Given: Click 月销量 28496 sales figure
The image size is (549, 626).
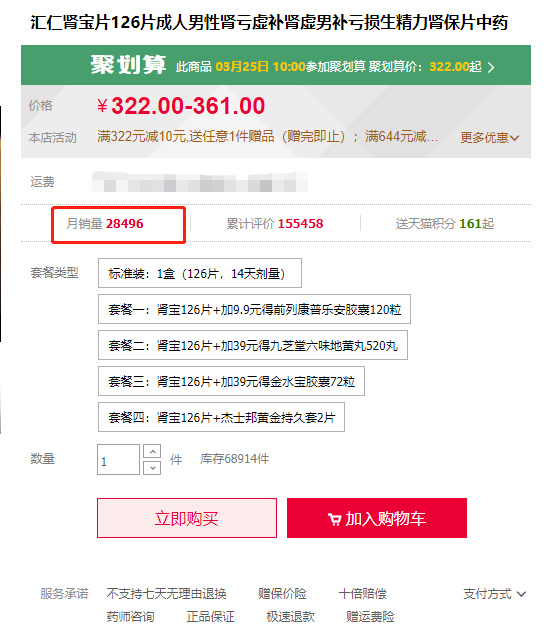Looking at the screenshot, I should tap(105, 224).
